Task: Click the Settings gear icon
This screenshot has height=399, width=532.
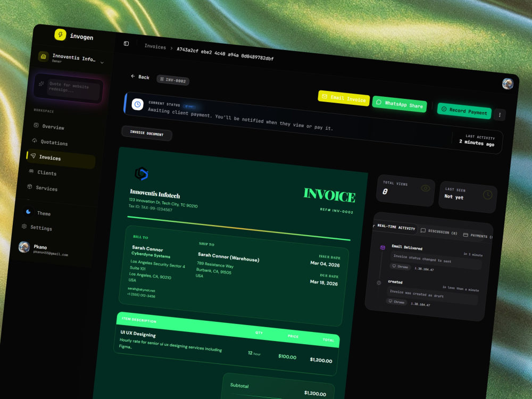Action: coord(24,226)
